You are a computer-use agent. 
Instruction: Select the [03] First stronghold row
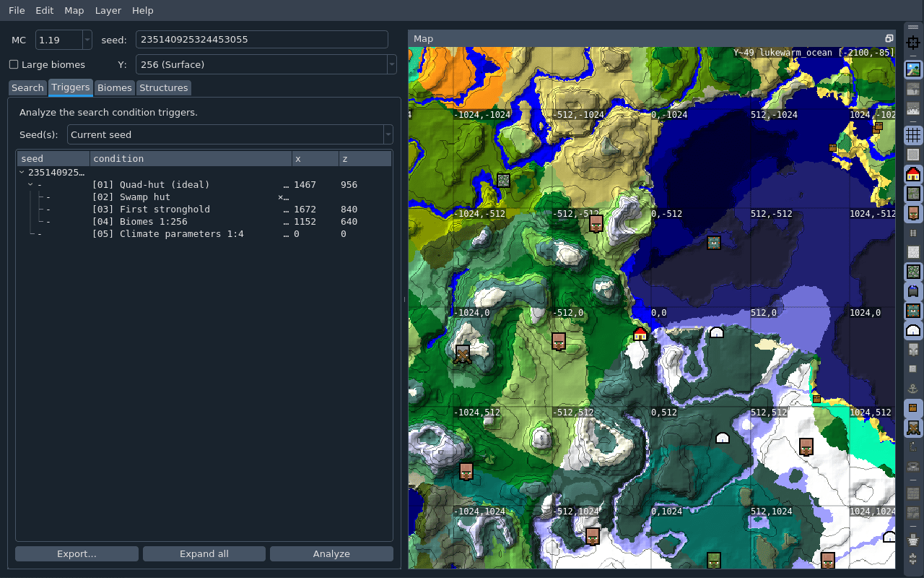tap(204, 210)
